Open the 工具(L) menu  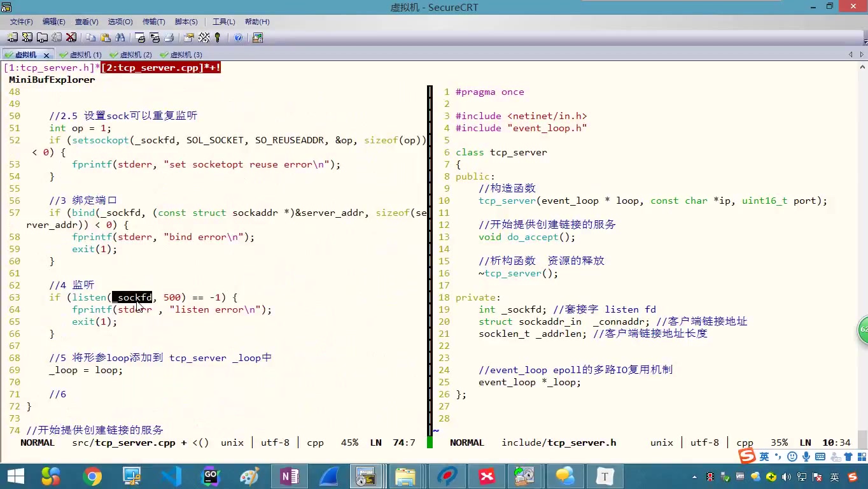(223, 22)
